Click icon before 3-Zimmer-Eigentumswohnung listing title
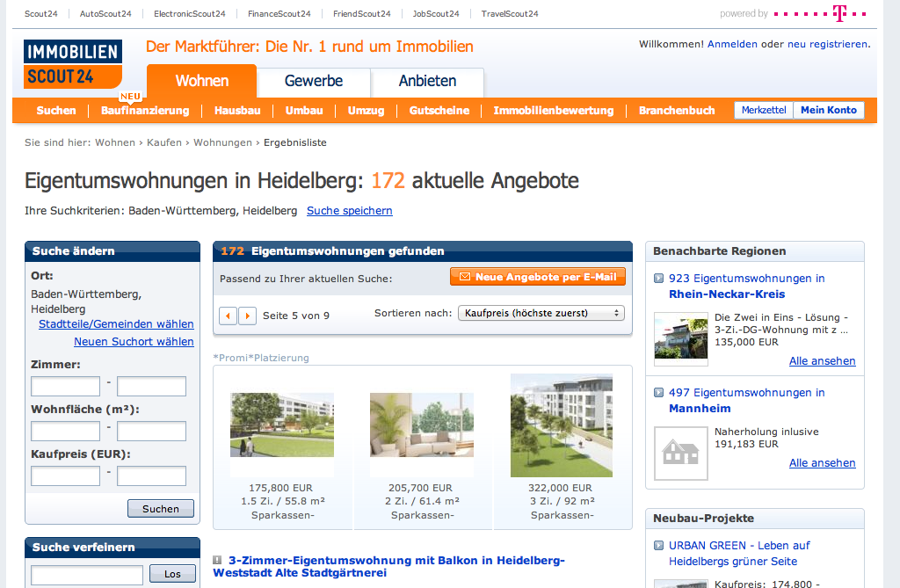The image size is (900, 588). click(x=217, y=560)
